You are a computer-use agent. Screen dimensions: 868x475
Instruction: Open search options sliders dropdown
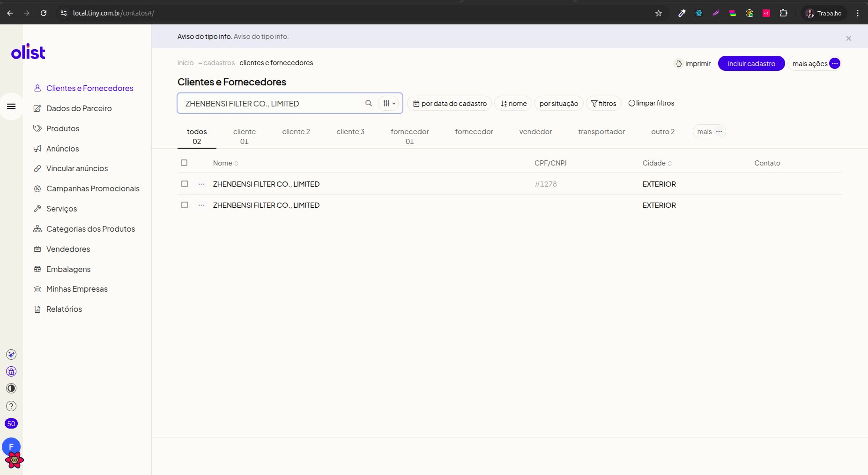(x=388, y=103)
